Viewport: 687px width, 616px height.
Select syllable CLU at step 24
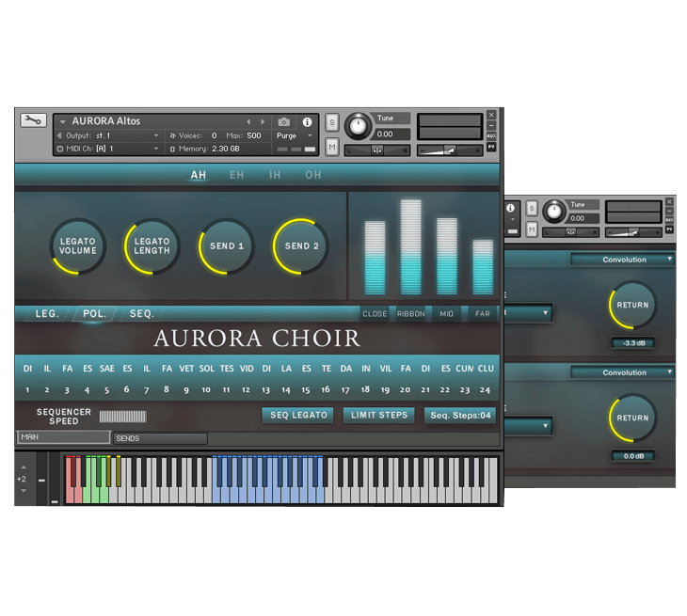tap(486, 369)
